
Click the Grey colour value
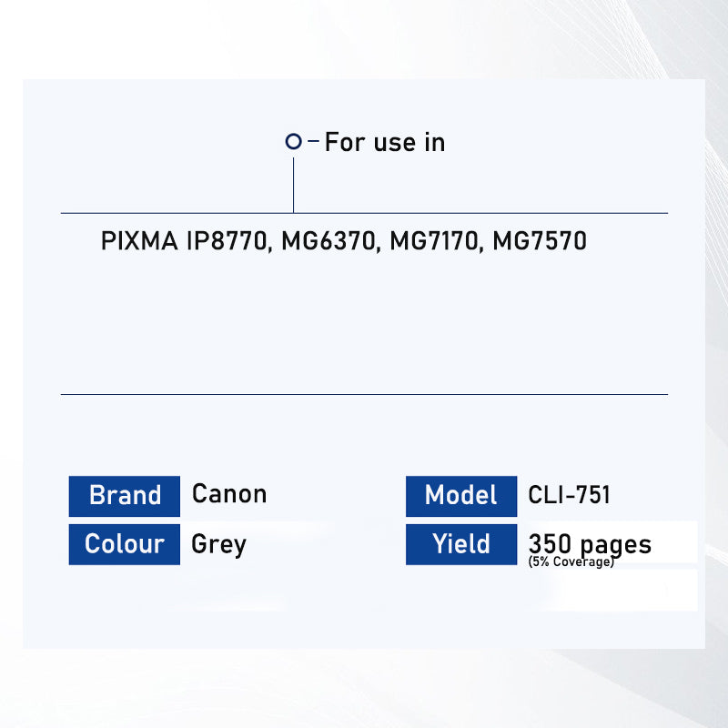[218, 544]
